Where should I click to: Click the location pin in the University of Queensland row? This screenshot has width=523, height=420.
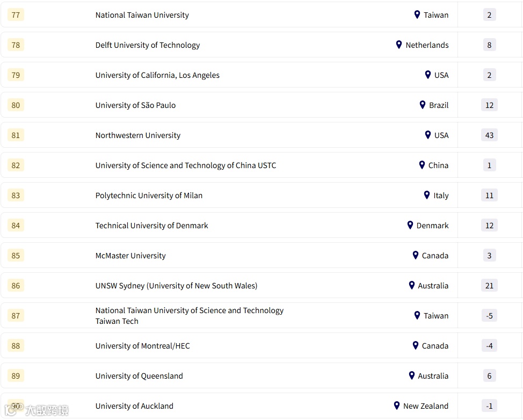click(412, 375)
